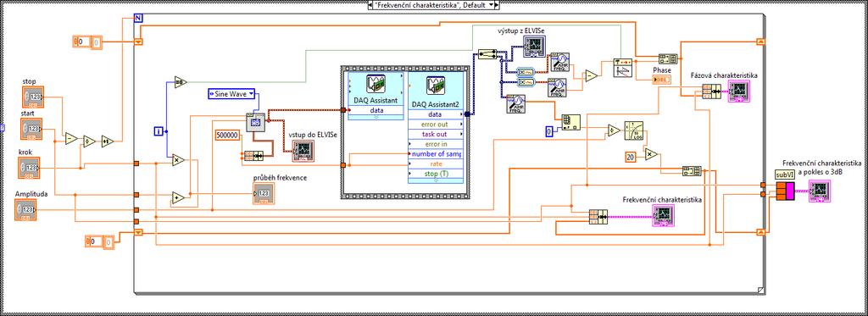Select the 'Fázová charakteristika' XY graph terminal
868x316 pixels.
point(738,91)
